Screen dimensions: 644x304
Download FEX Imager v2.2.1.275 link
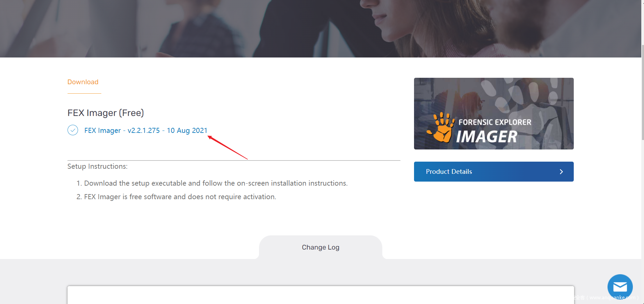pos(146,131)
